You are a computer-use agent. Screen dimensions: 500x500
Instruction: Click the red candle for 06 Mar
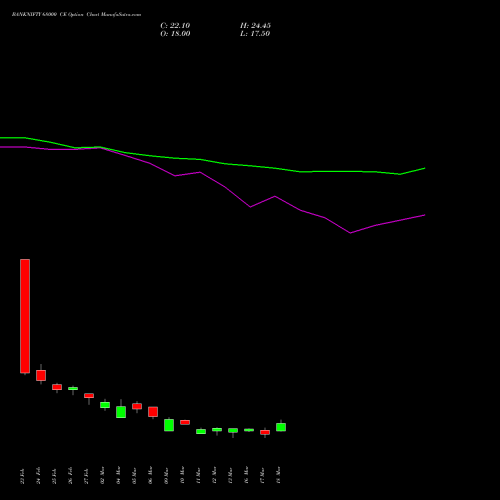coord(153,412)
